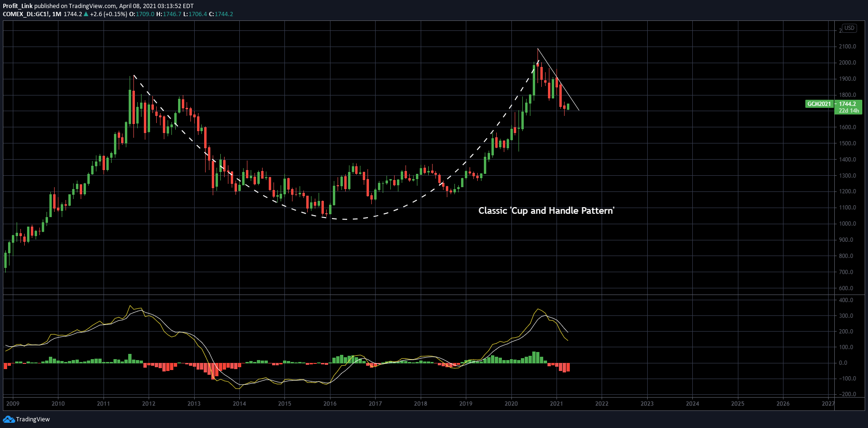Click the 1000.0 price axis label
The image size is (868, 428).
[x=848, y=224]
